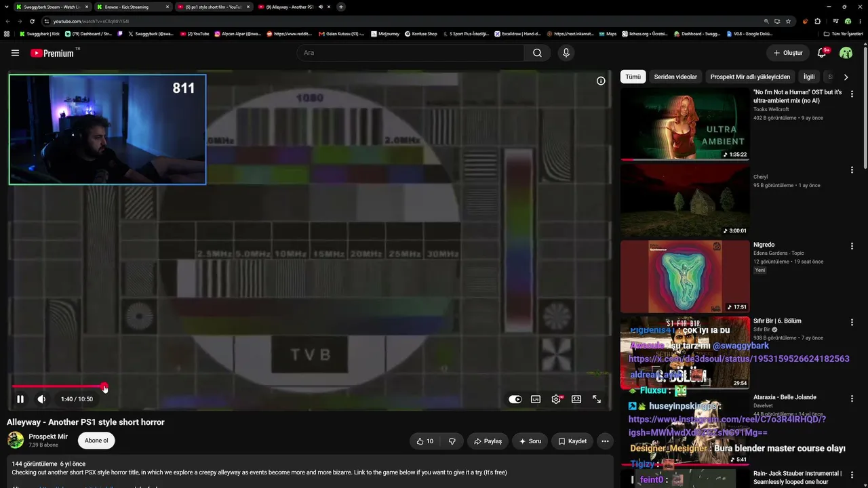Switch to Browse - Kick Streaming tab

click(x=132, y=7)
